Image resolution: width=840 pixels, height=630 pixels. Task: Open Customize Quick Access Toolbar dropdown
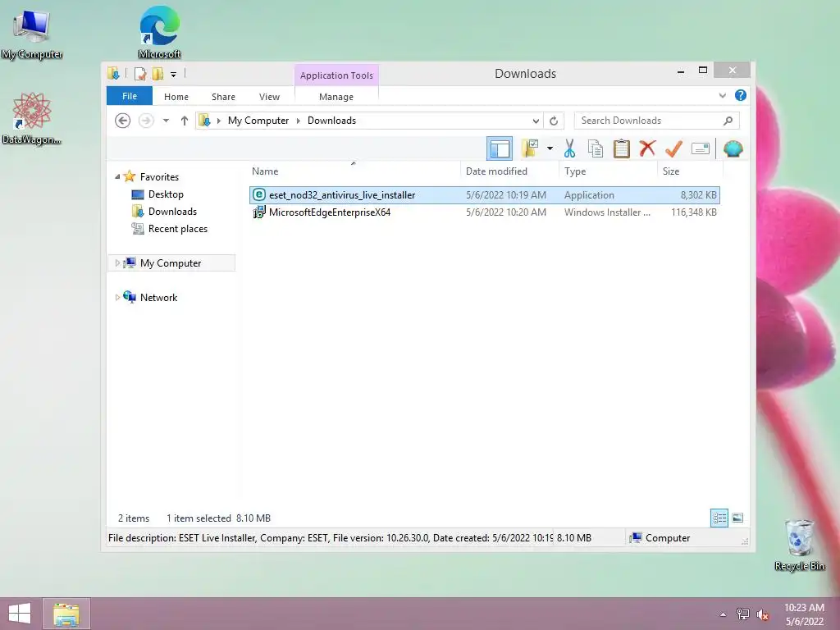pyautogui.click(x=174, y=74)
